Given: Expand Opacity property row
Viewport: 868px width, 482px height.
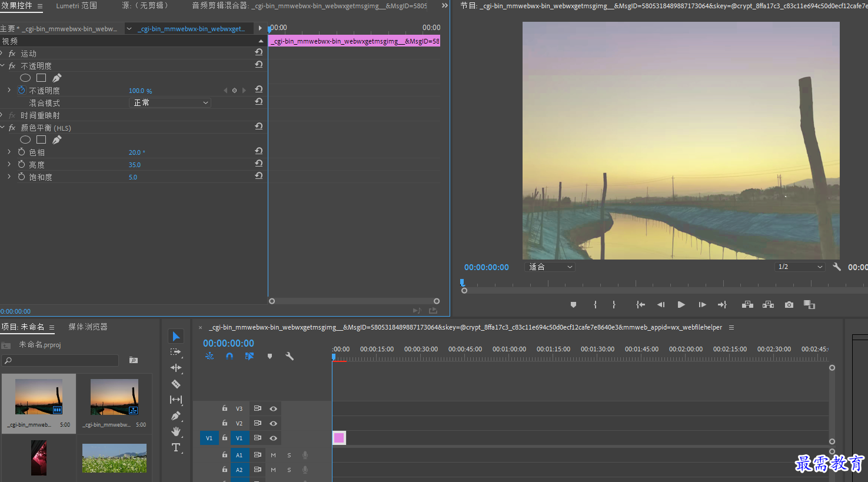Looking at the screenshot, I should [9, 90].
